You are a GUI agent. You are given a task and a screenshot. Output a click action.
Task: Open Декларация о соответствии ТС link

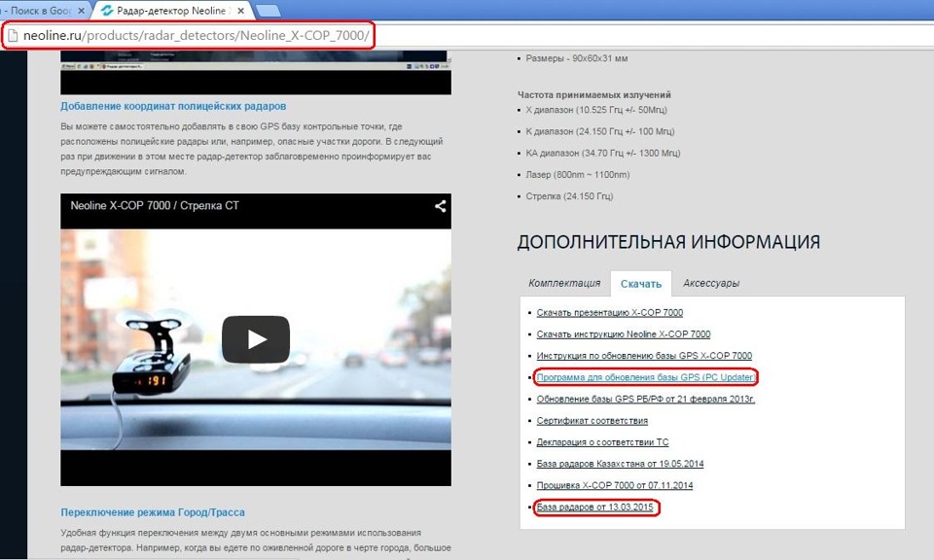[x=602, y=441]
